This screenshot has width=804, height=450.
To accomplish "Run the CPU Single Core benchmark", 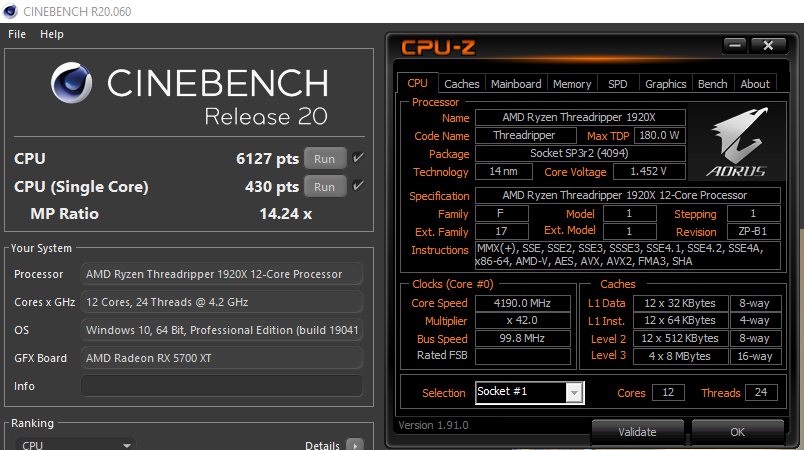I will [x=325, y=187].
